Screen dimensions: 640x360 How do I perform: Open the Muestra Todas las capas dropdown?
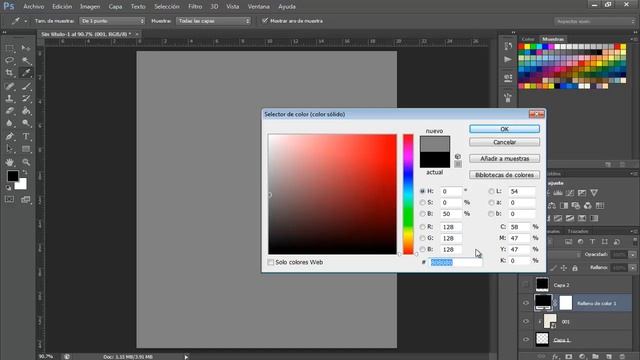pos(213,21)
